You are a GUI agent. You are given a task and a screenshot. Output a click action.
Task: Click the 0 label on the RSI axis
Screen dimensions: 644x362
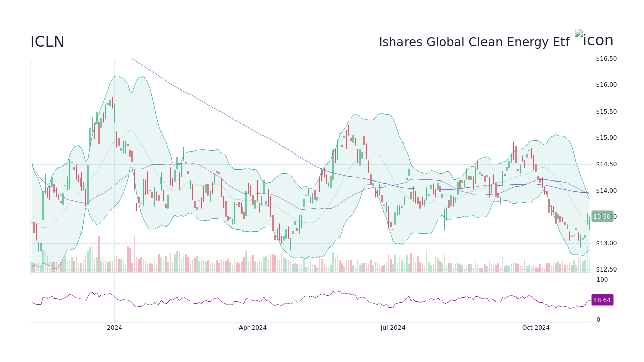598,320
